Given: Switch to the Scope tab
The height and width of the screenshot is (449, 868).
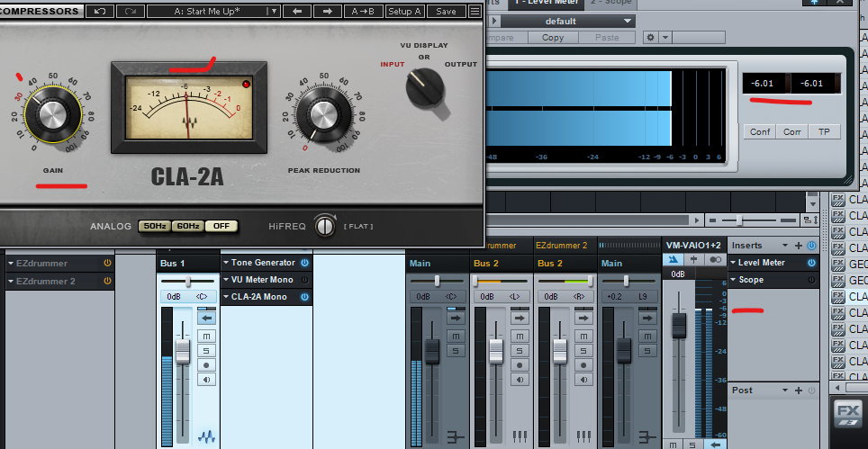Looking at the screenshot, I should pos(613,4).
